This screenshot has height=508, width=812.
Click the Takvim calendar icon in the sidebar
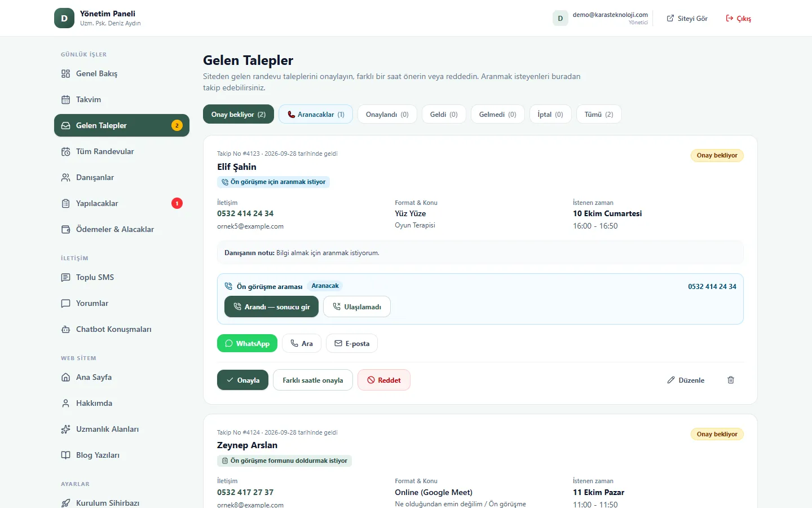(x=65, y=99)
